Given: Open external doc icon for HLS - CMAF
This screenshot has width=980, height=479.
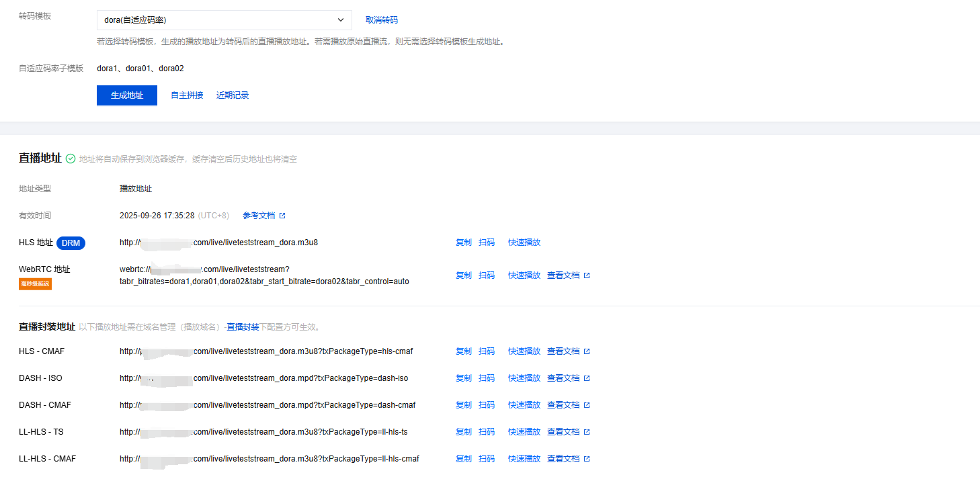Looking at the screenshot, I should [587, 351].
